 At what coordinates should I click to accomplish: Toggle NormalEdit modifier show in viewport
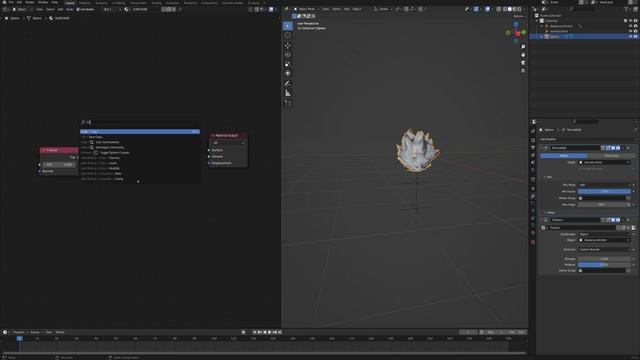[613, 148]
